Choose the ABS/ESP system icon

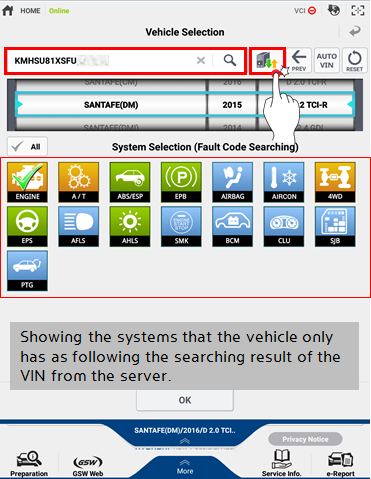tap(130, 182)
